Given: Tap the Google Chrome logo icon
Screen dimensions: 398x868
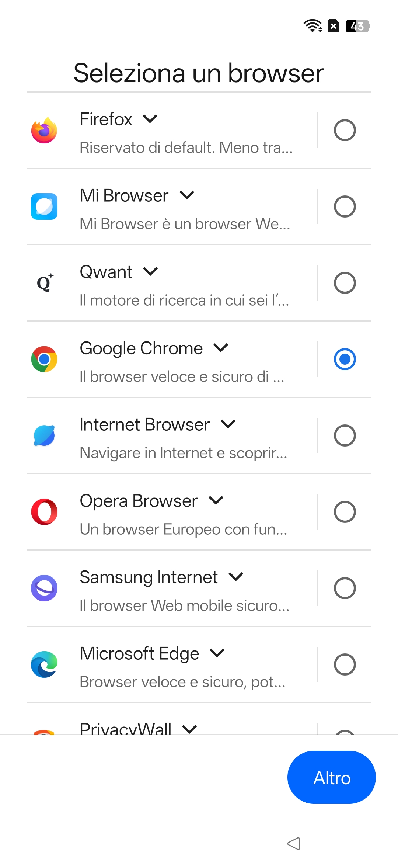Looking at the screenshot, I should pyautogui.click(x=44, y=359).
